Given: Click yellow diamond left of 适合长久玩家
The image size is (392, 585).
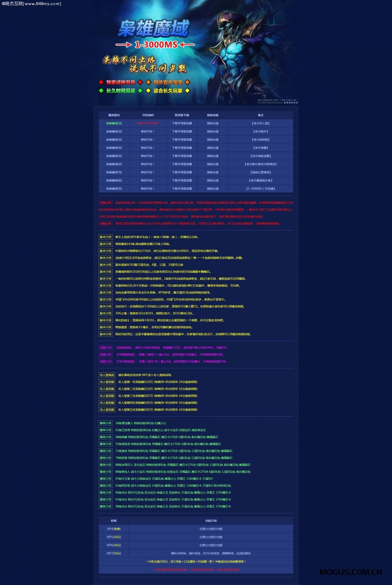Looking at the screenshot, I should tap(148, 91).
